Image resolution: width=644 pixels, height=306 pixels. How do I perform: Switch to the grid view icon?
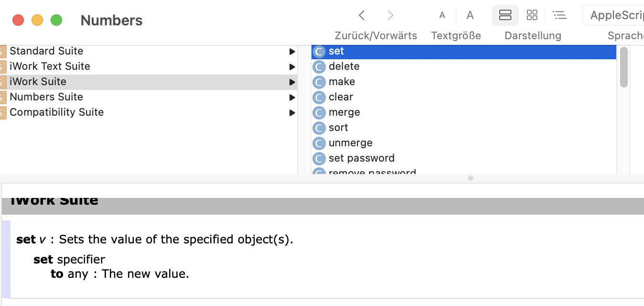(532, 15)
